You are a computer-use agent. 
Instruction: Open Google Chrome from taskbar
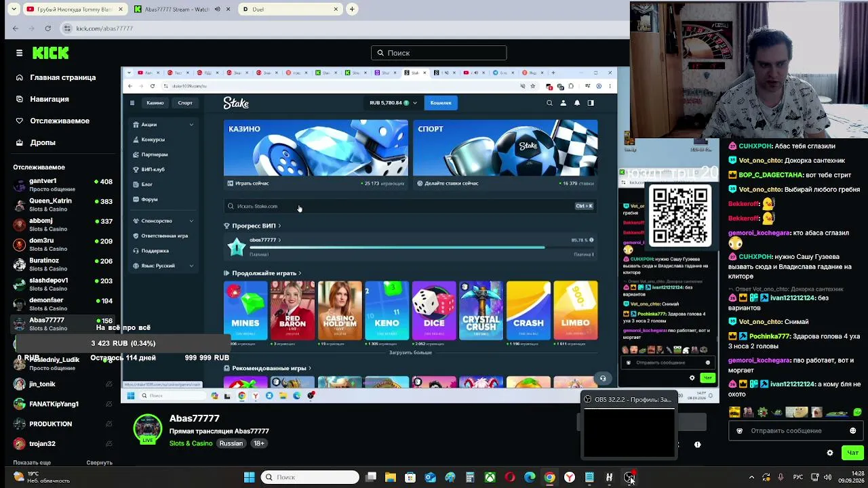549,477
